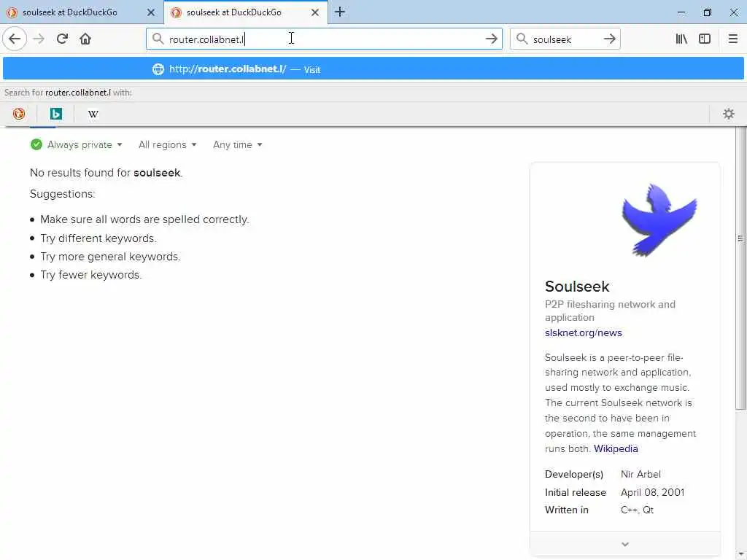
Task: Click the 'No results found for soulseek' text
Action: point(106,172)
